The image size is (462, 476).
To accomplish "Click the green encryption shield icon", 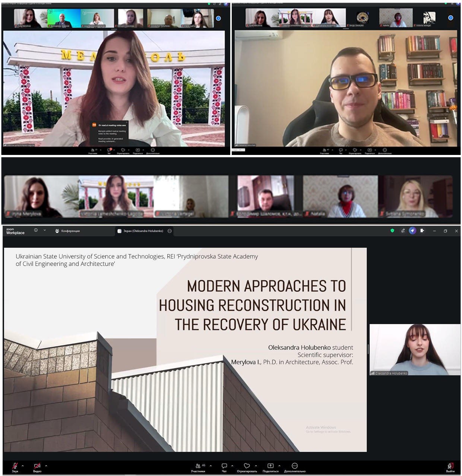I will click(392, 231).
